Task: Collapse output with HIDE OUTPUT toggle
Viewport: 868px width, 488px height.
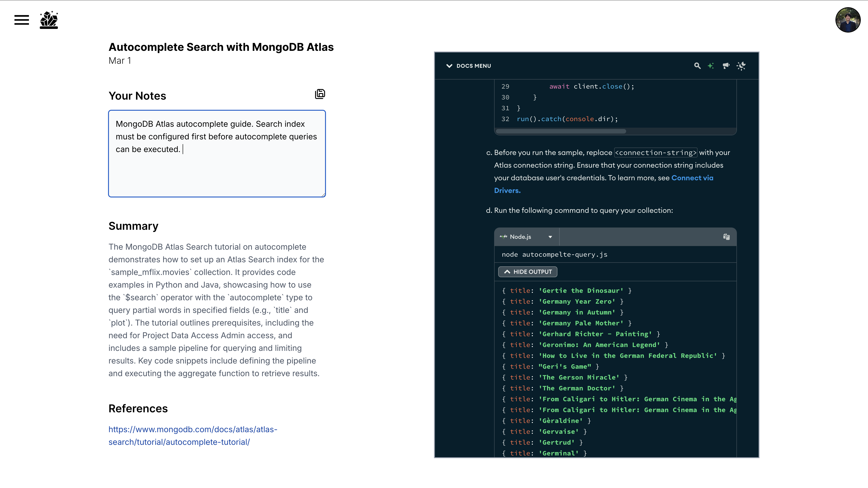Action: [x=528, y=272]
